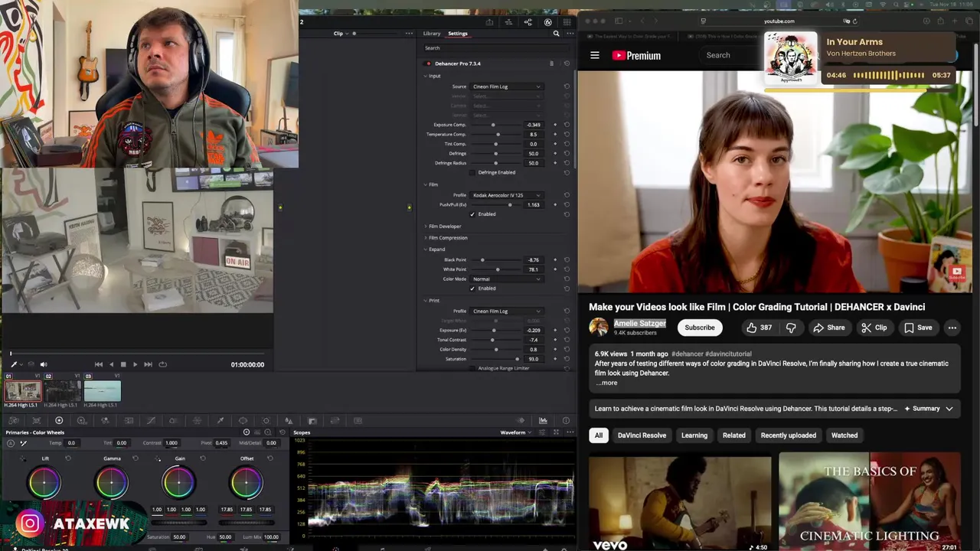Open the Kodak Aerocolor IV 125 profile dropdown

[x=507, y=195]
